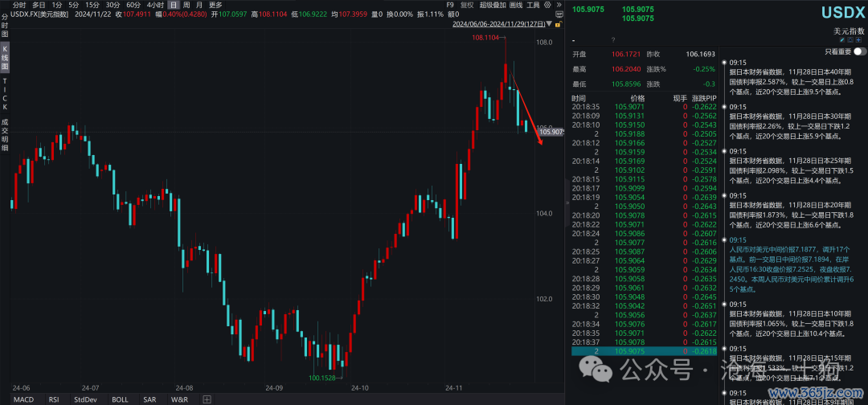Click the F9 button

(450, 5)
